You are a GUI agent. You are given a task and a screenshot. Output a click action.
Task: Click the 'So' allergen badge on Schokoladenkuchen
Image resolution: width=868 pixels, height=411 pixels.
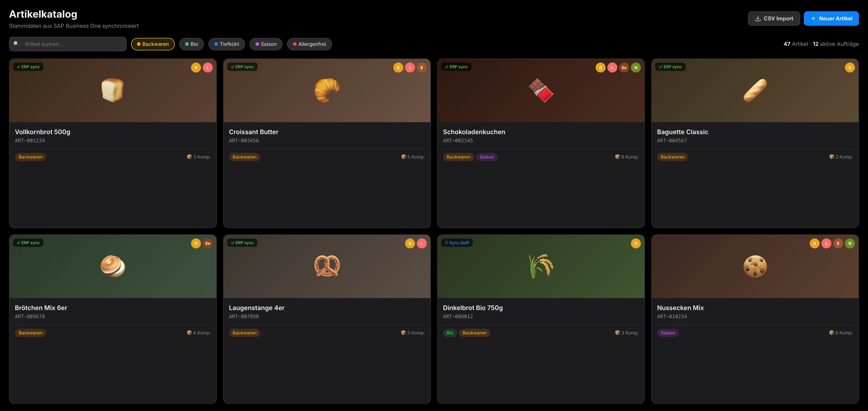click(624, 68)
